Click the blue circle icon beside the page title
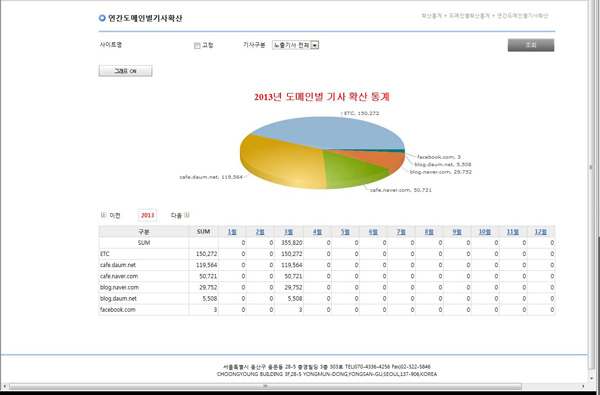 102,18
